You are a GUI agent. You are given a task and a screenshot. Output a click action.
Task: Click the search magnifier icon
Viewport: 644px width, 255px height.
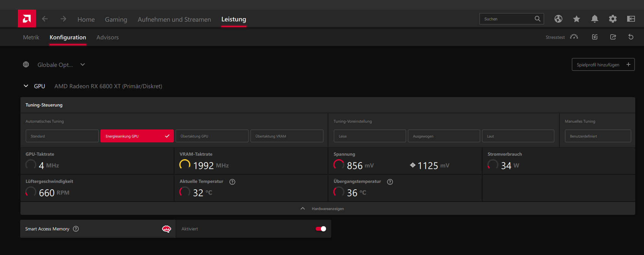(x=537, y=19)
